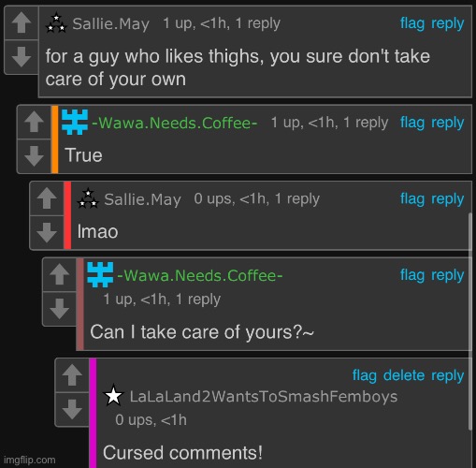Image resolution: width=476 pixels, height=468 pixels.
Task: Upvote Sallie.May's thighs comment
Action: point(22,22)
